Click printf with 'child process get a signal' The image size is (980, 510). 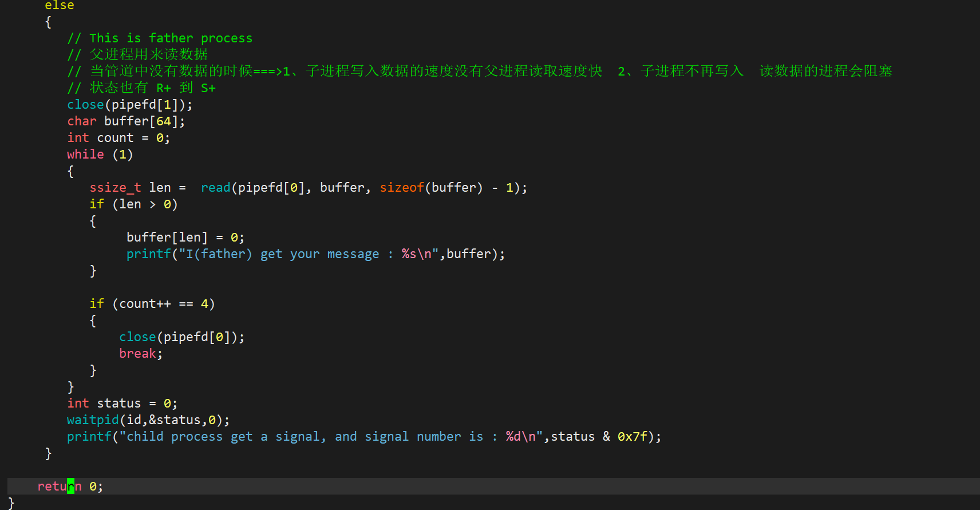(x=364, y=437)
